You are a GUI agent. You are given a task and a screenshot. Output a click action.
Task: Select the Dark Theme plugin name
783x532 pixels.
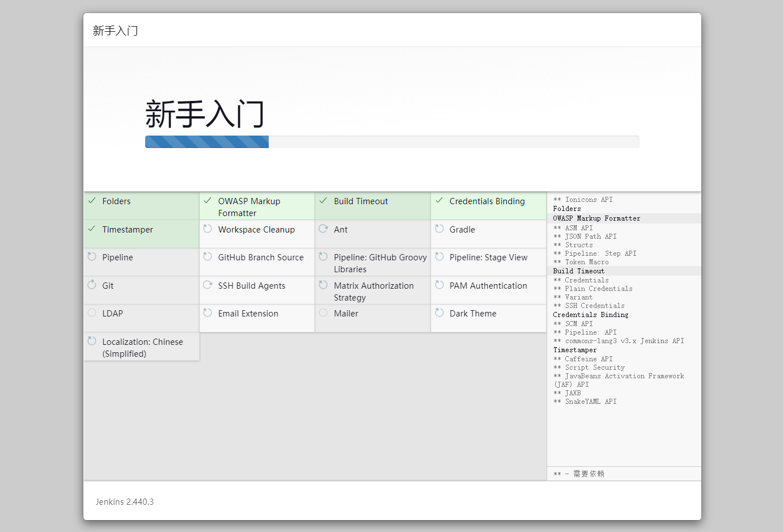(473, 314)
